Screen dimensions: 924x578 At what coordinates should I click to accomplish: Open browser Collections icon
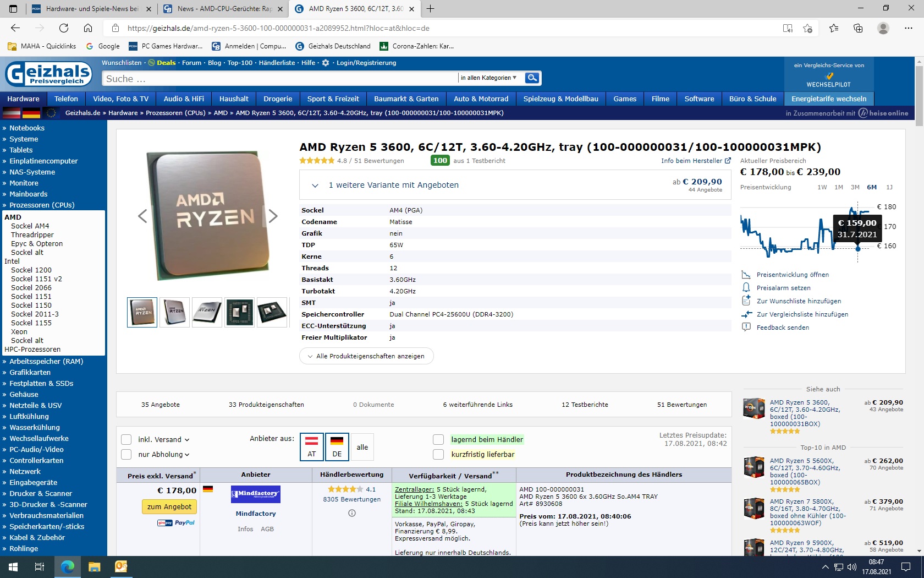point(858,28)
